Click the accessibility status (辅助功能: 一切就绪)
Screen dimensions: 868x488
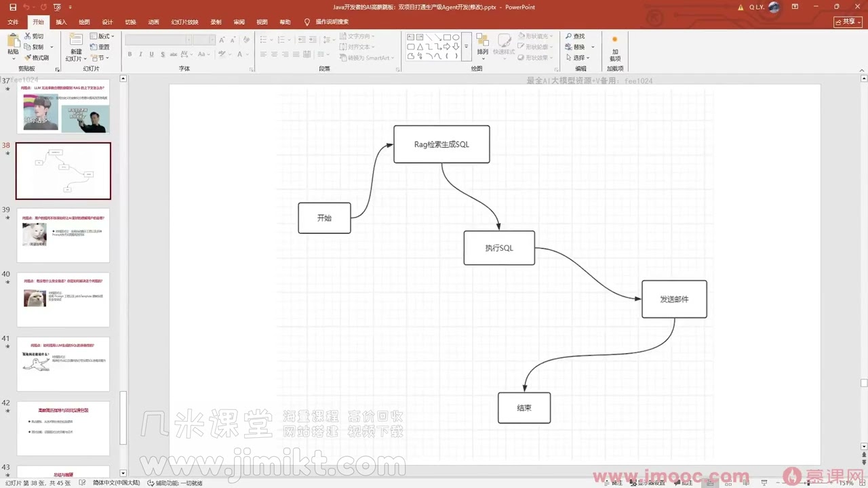tap(174, 483)
